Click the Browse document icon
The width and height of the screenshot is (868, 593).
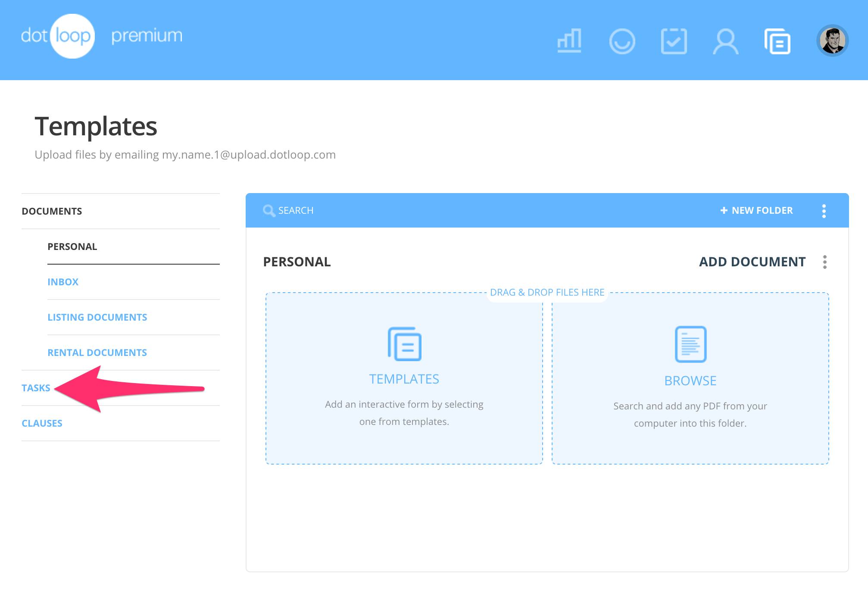(690, 344)
